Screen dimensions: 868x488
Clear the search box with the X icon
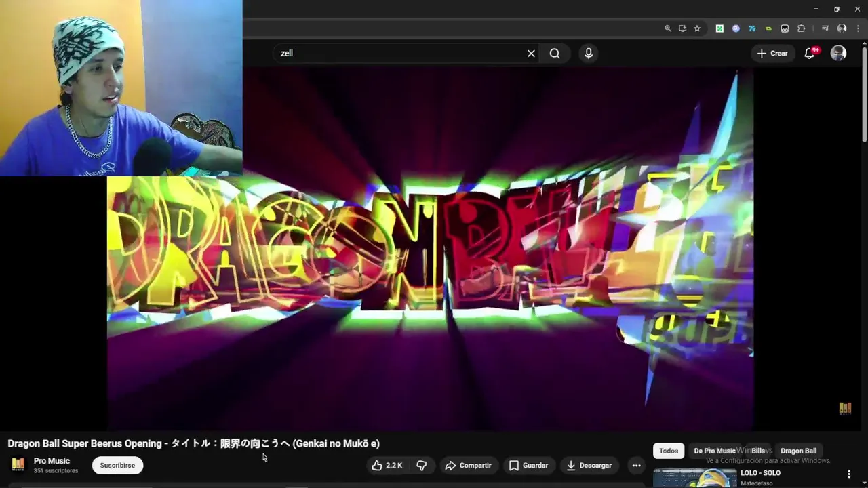coord(531,54)
